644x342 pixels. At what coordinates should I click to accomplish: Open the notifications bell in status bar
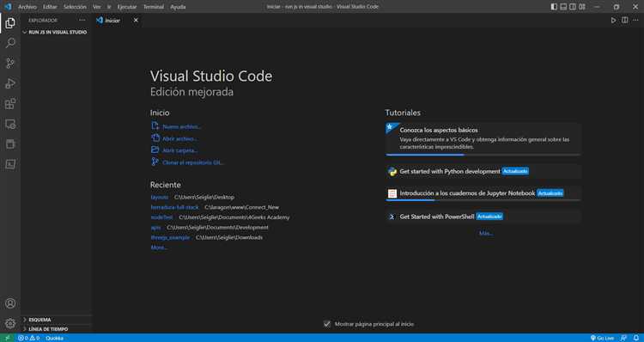(x=635, y=338)
